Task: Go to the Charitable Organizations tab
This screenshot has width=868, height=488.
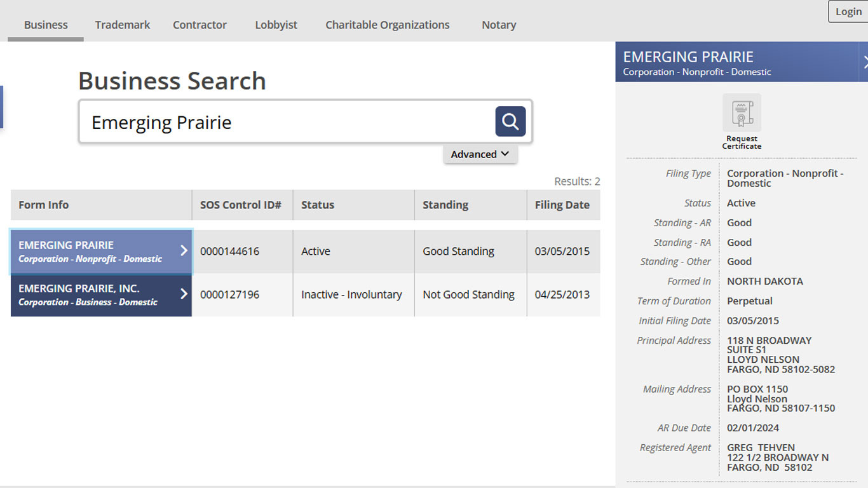Action: [x=388, y=25]
